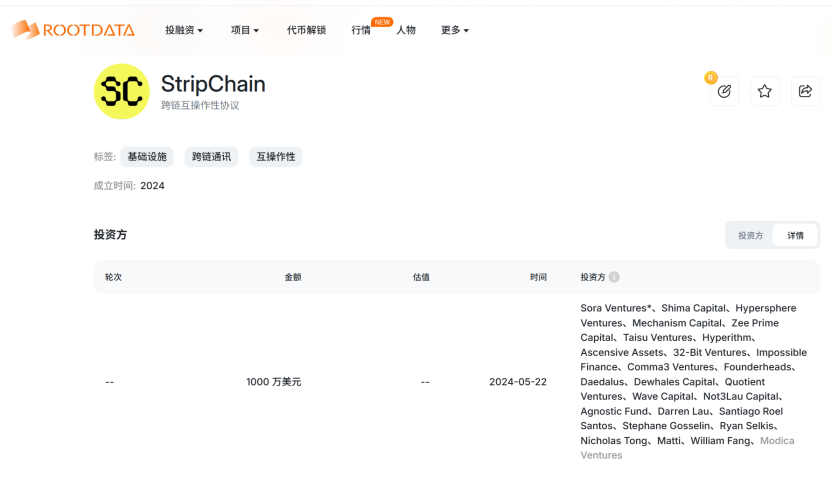Click the edit/submit info icon
832x488 pixels.
pyautogui.click(x=724, y=91)
